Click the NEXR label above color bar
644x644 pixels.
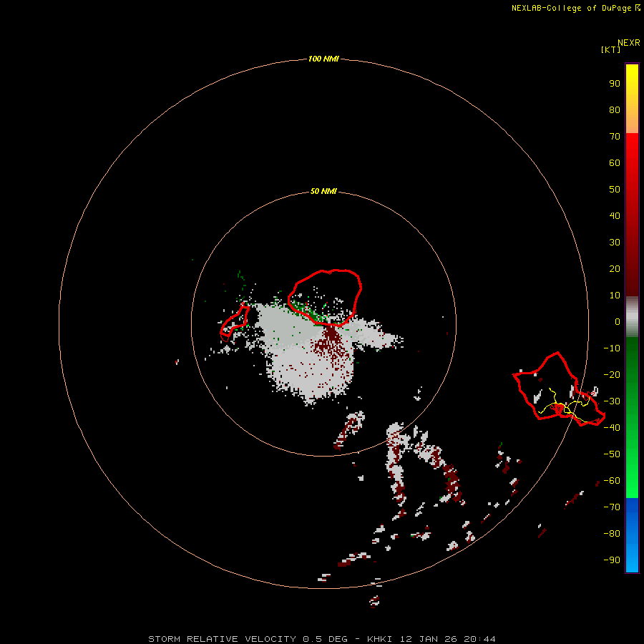pyautogui.click(x=629, y=43)
